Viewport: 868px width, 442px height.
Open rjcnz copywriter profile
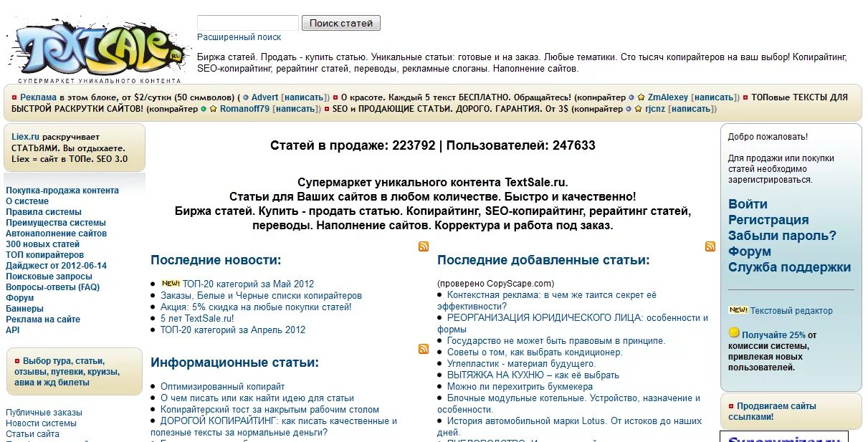(656, 109)
